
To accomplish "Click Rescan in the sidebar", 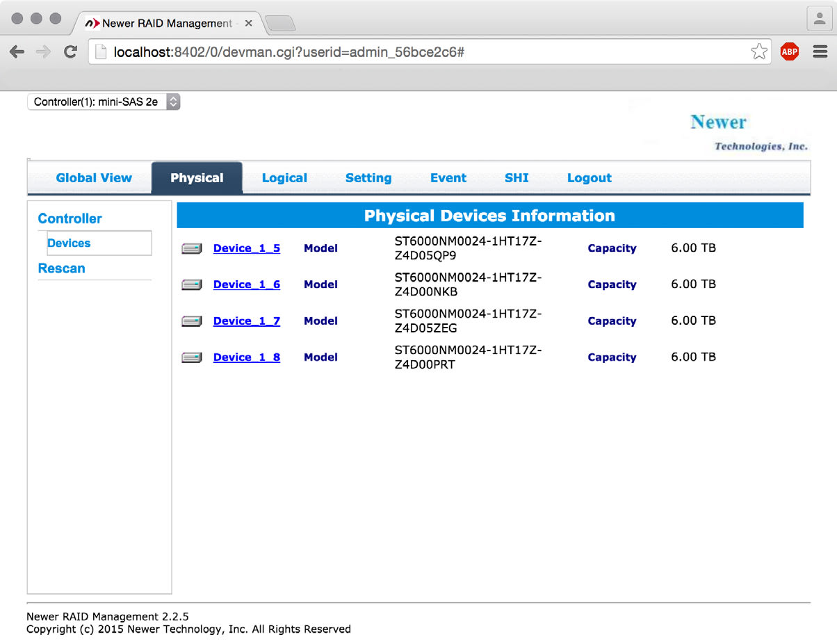I will [x=62, y=268].
